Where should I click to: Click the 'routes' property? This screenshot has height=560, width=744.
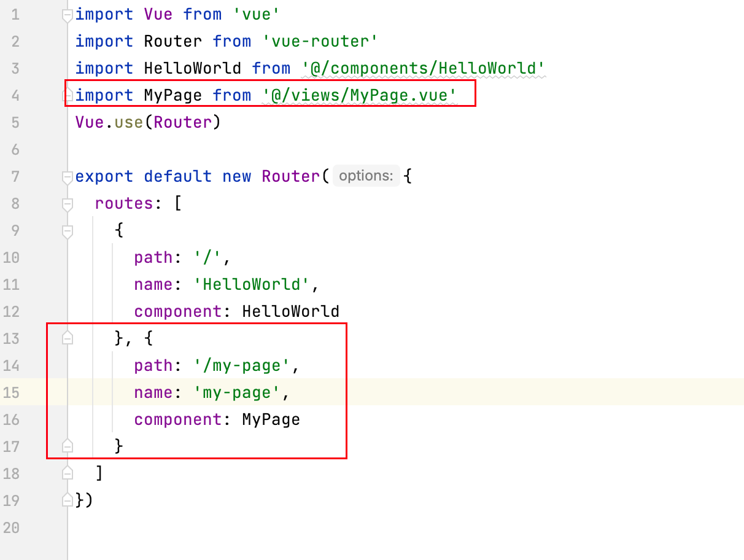pos(124,203)
